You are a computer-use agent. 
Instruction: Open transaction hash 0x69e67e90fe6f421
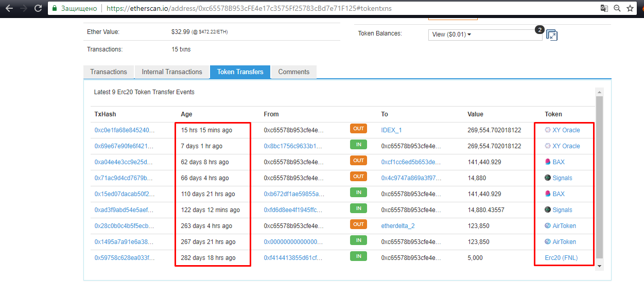click(x=124, y=146)
